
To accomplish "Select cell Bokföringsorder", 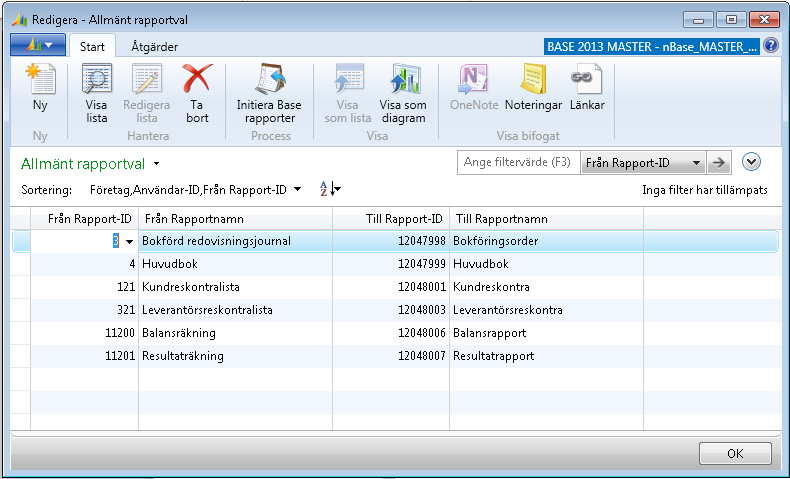I will (546, 241).
